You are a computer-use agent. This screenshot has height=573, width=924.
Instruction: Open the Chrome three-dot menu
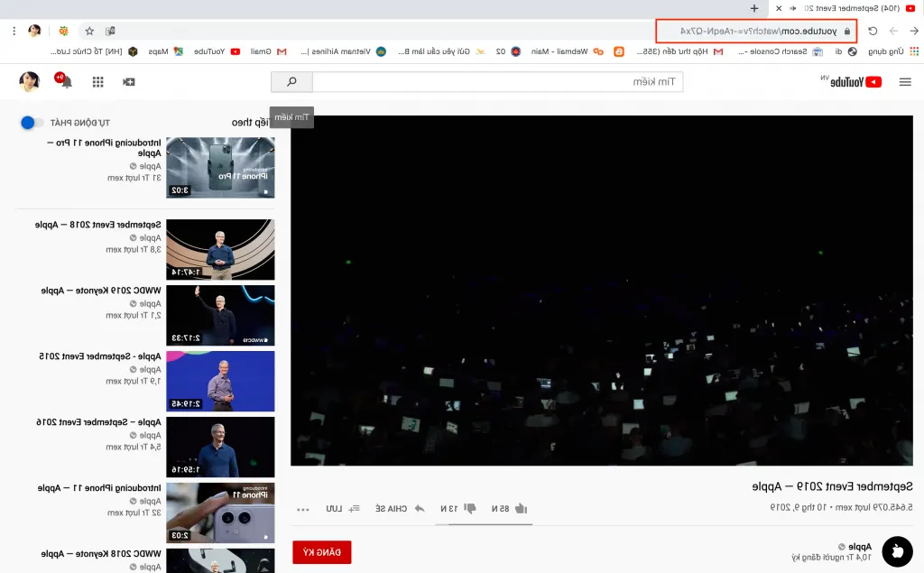point(14,31)
